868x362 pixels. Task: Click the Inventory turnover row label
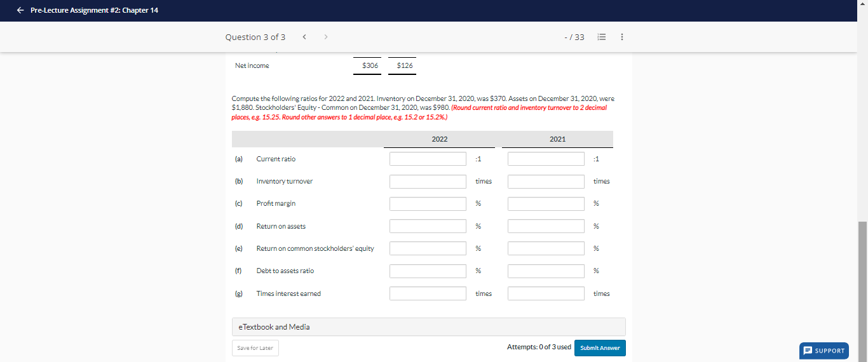click(x=285, y=181)
